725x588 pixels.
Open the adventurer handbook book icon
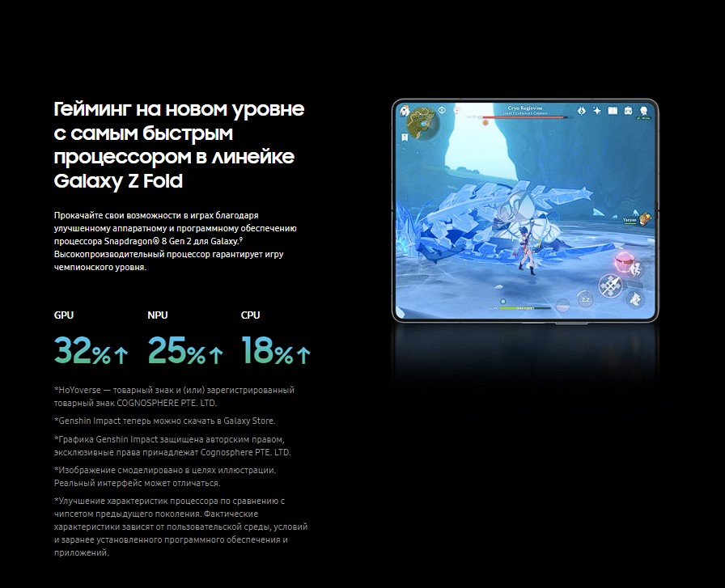[613, 111]
